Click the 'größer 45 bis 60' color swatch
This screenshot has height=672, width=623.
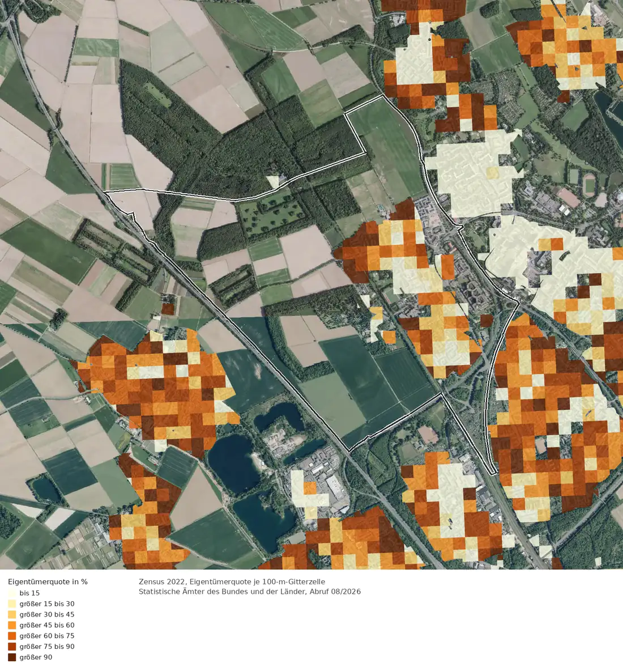point(12,626)
